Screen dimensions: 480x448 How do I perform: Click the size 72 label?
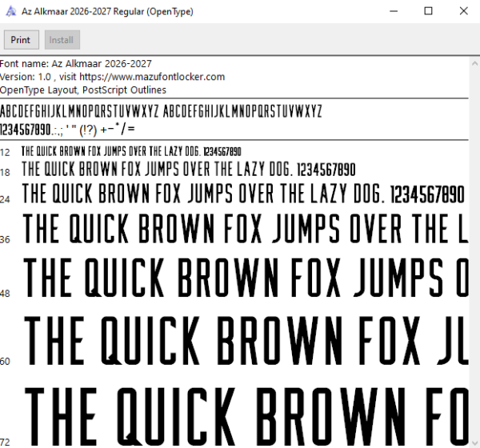pyautogui.click(x=5, y=442)
